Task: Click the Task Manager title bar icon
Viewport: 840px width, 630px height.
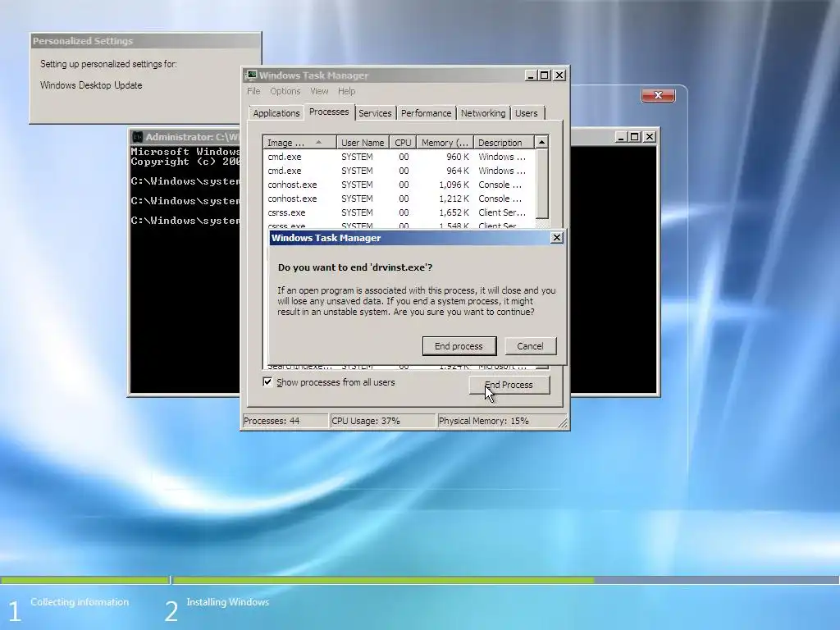Action: coord(251,75)
